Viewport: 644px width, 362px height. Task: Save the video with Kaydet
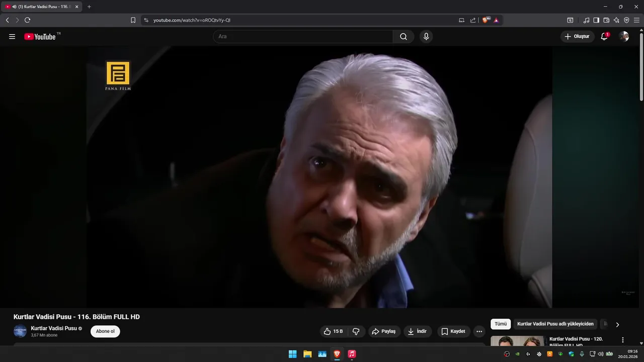click(x=453, y=331)
